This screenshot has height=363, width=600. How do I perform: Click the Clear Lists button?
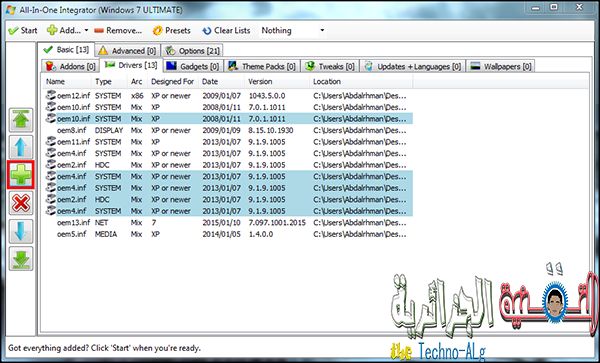[x=227, y=31]
